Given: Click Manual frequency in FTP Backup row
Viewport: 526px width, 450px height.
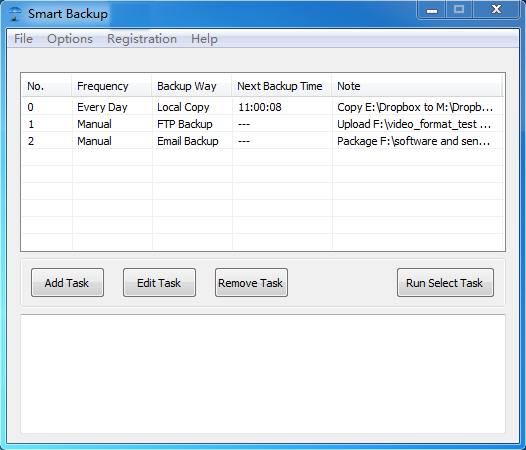Looking at the screenshot, I should click(x=94, y=124).
